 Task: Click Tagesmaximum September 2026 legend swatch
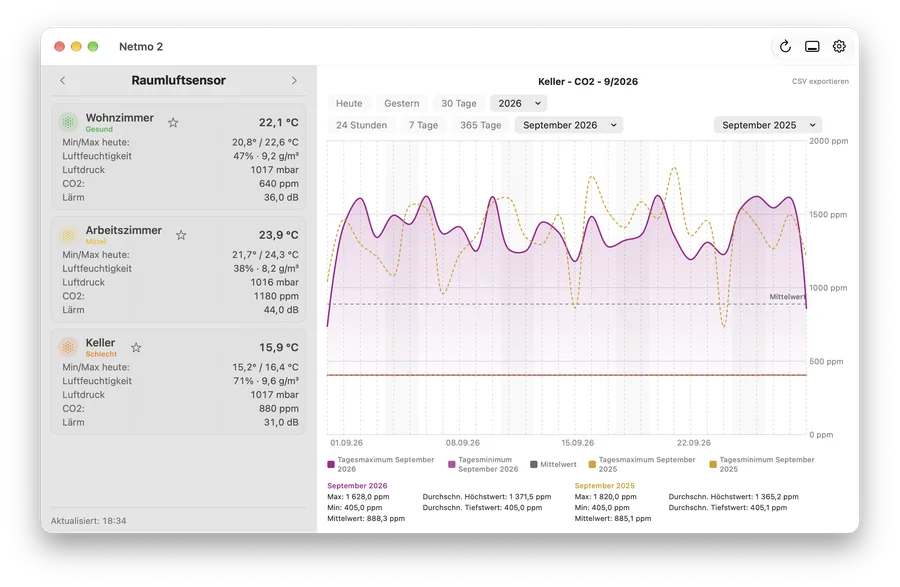click(x=331, y=464)
